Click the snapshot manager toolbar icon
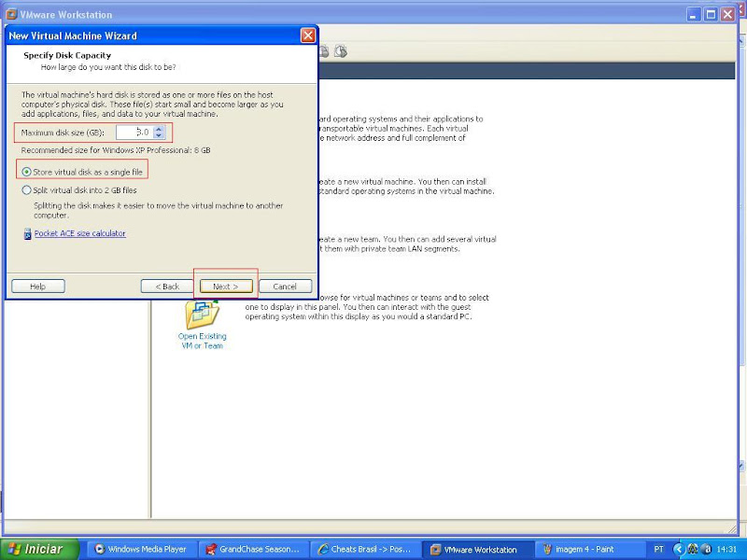The width and height of the screenshot is (747, 560). (340, 51)
